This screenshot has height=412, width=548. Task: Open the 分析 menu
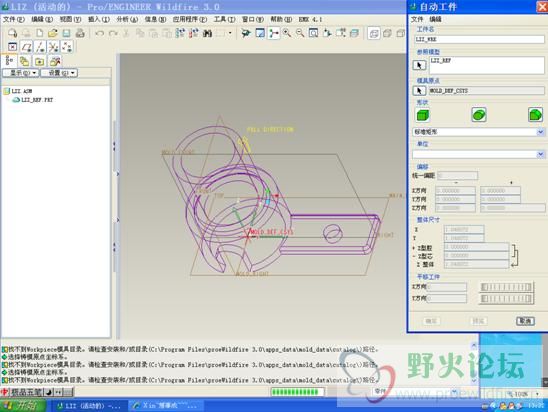click(x=127, y=19)
